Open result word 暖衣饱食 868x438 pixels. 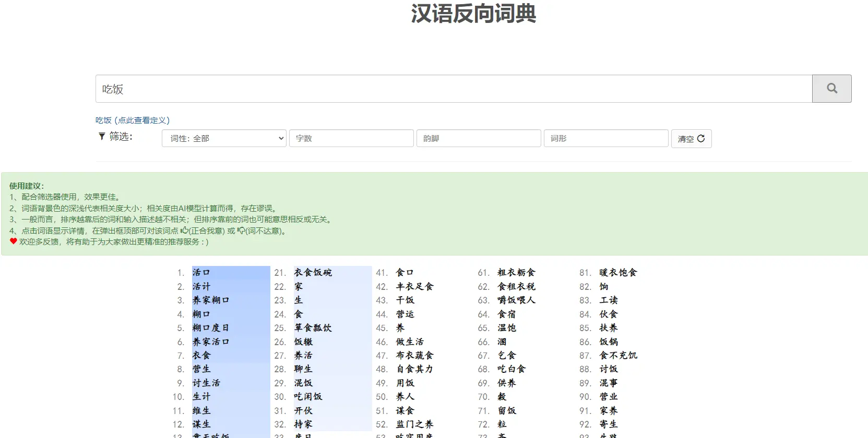tap(618, 273)
